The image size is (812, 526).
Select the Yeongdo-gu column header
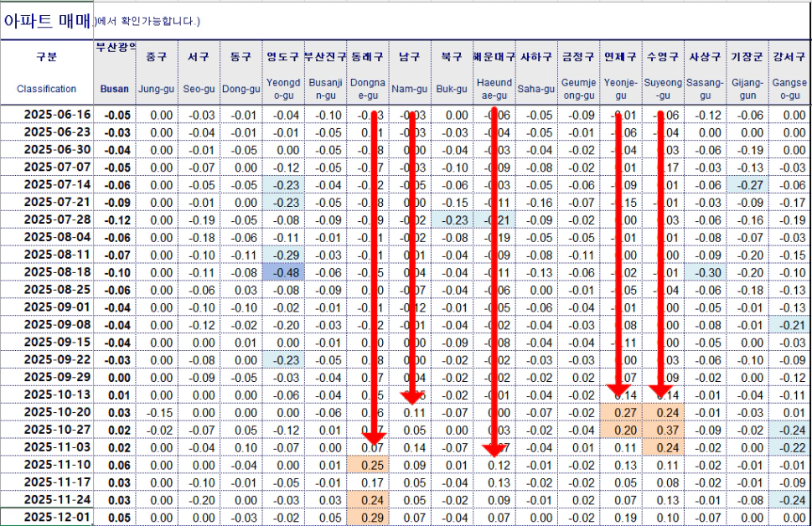click(282, 72)
